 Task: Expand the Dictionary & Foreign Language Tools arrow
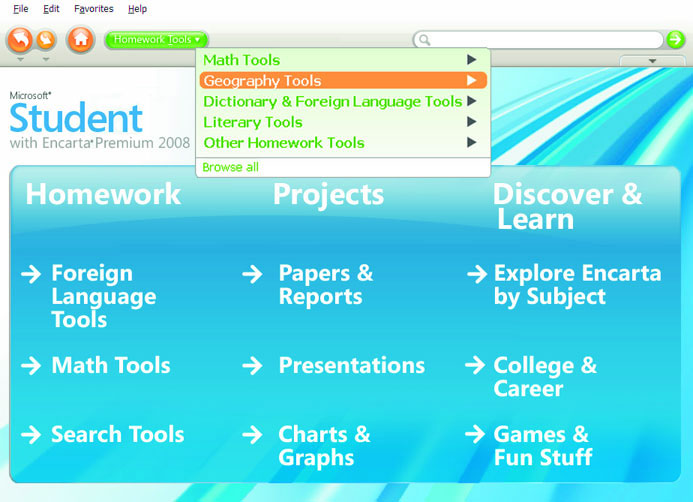(472, 101)
